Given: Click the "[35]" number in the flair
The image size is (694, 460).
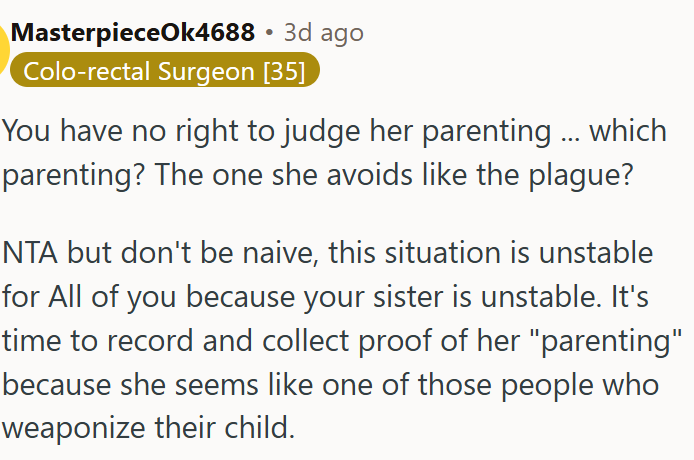Looking at the screenshot, I should [x=284, y=71].
